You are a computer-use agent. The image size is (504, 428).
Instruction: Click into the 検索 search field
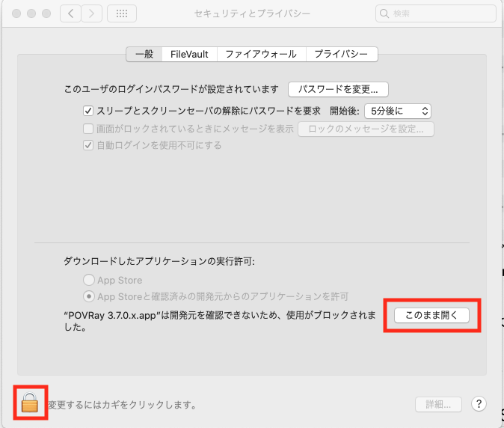(x=437, y=13)
